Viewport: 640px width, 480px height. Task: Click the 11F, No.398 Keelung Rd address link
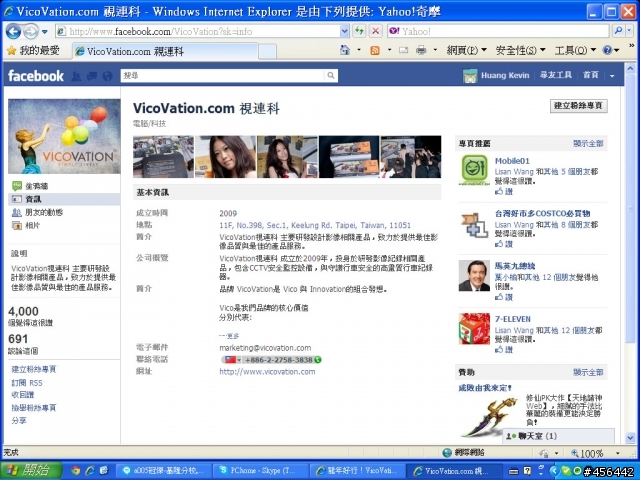tap(315, 225)
